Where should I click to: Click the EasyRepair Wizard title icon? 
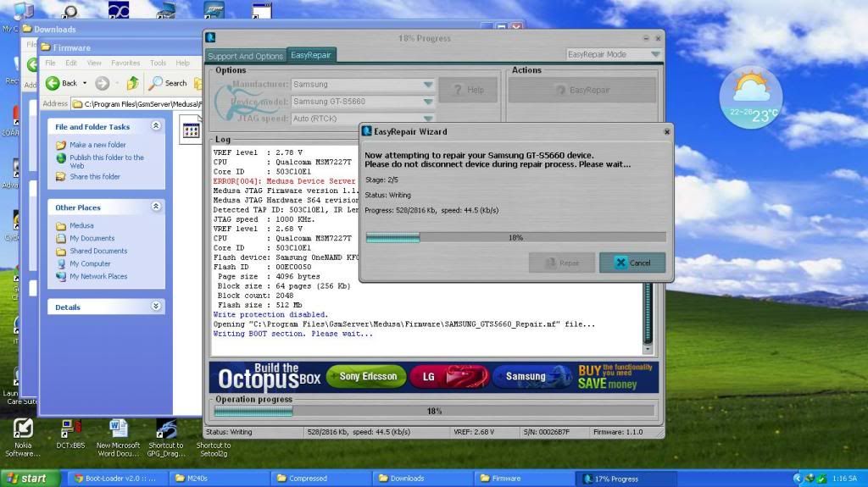[x=366, y=131]
